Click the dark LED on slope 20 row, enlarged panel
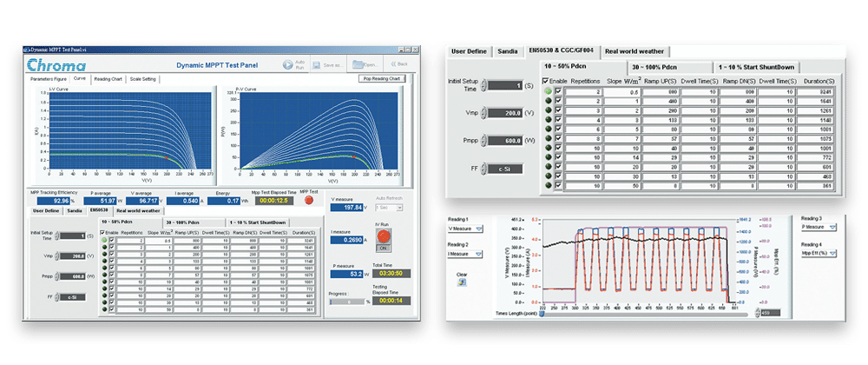The width and height of the screenshot is (868, 365). pyautogui.click(x=549, y=167)
